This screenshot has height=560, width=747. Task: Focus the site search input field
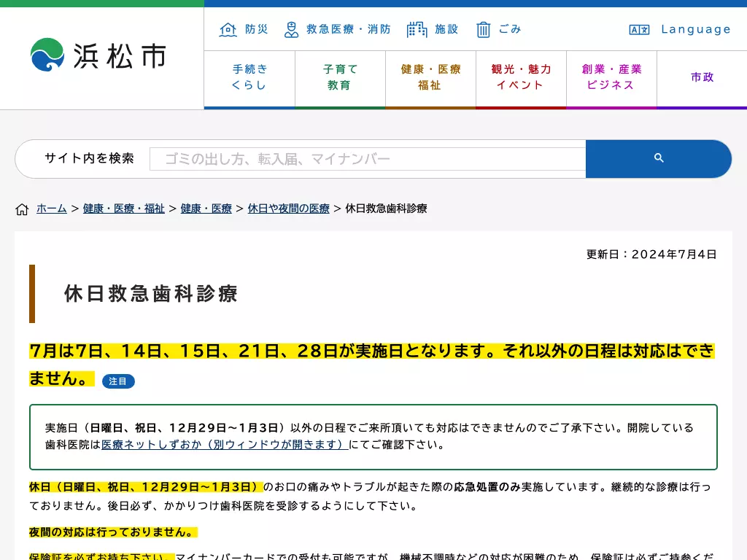click(368, 158)
